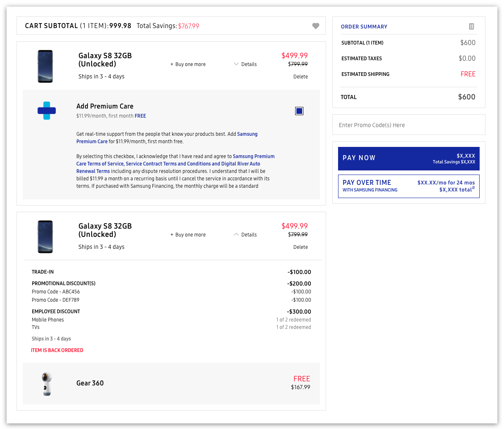Click the Order Summary heading

click(364, 27)
